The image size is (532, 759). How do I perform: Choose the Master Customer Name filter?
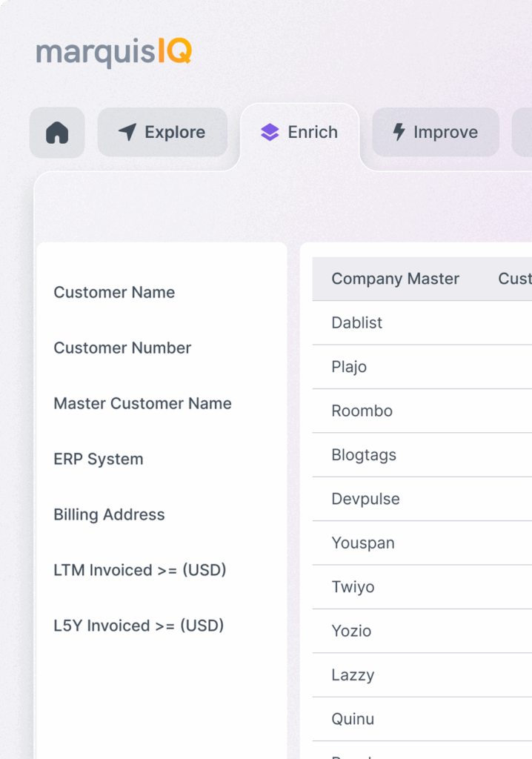(142, 403)
